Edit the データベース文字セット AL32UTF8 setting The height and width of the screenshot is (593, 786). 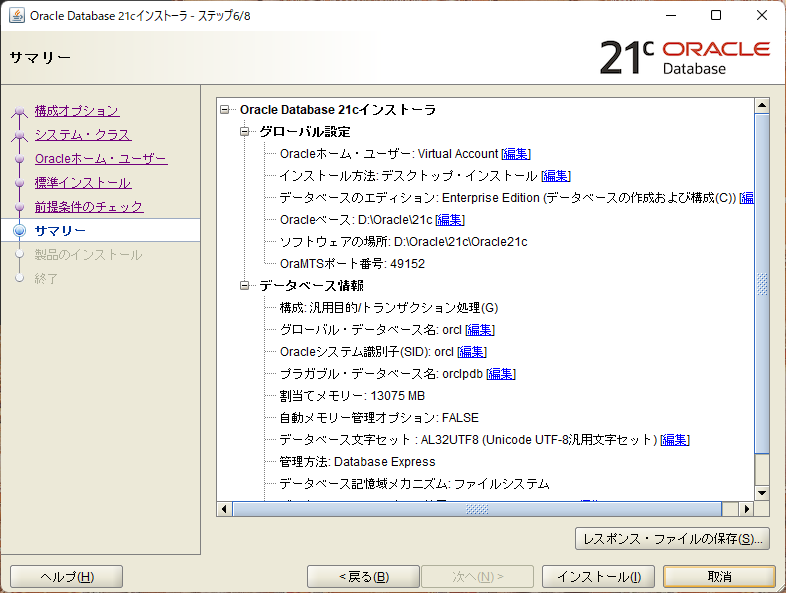(x=675, y=440)
